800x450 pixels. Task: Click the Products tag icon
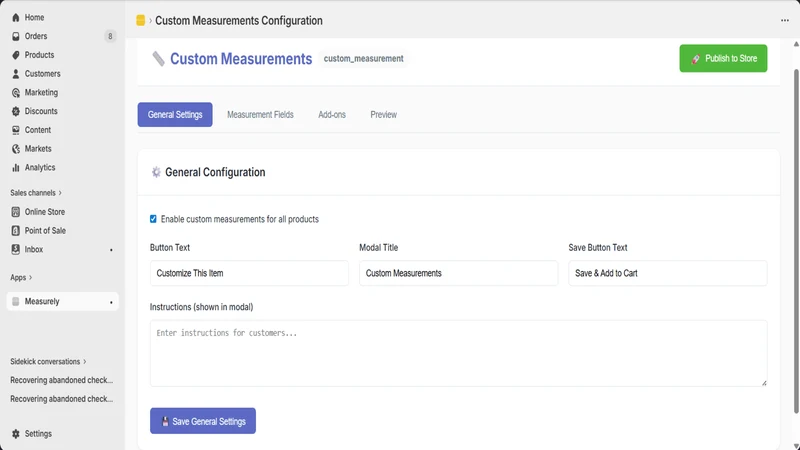point(16,55)
